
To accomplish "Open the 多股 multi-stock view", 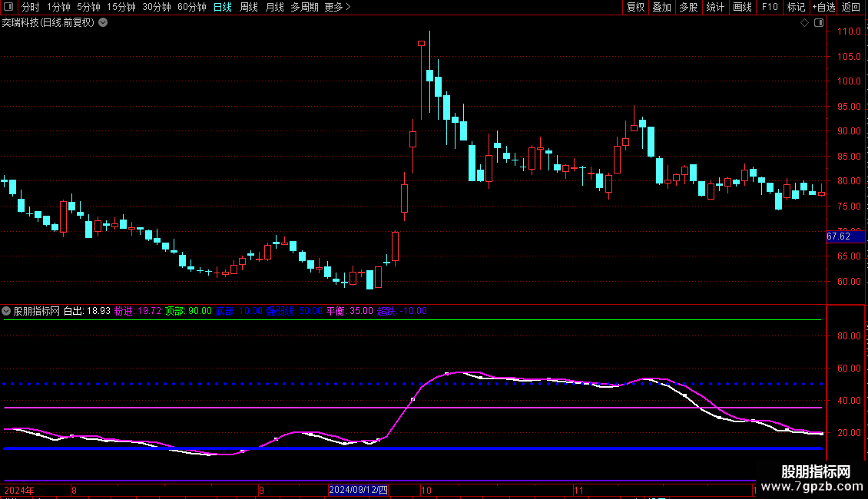I will coord(689,7).
